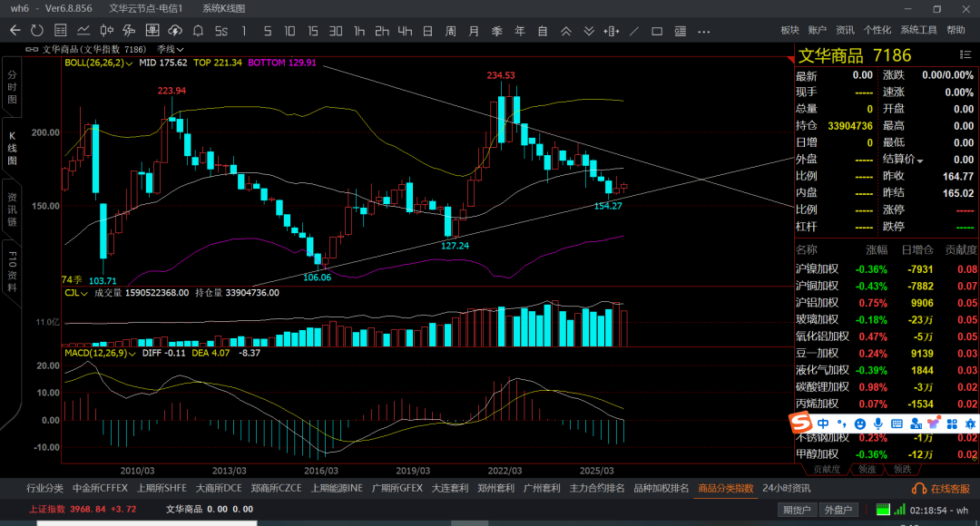The height and width of the screenshot is (526, 980).
Task: Select the rectangle drawing tool
Action: (x=657, y=31)
